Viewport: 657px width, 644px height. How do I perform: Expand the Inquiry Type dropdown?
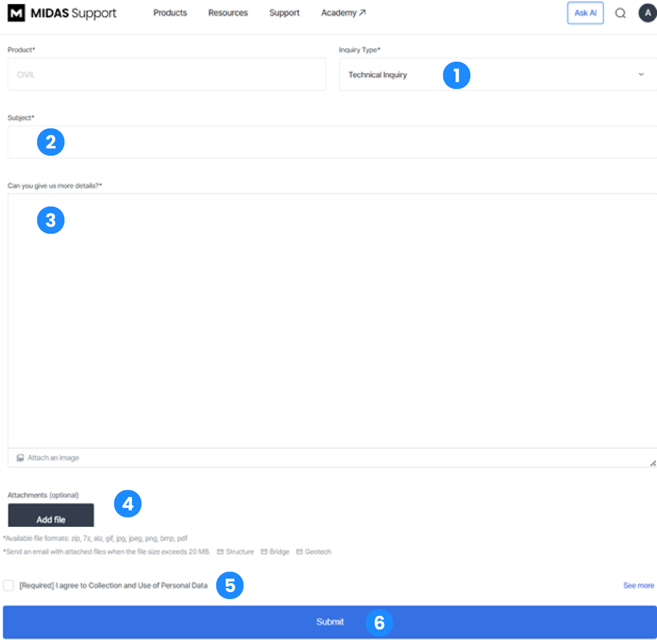click(x=641, y=75)
